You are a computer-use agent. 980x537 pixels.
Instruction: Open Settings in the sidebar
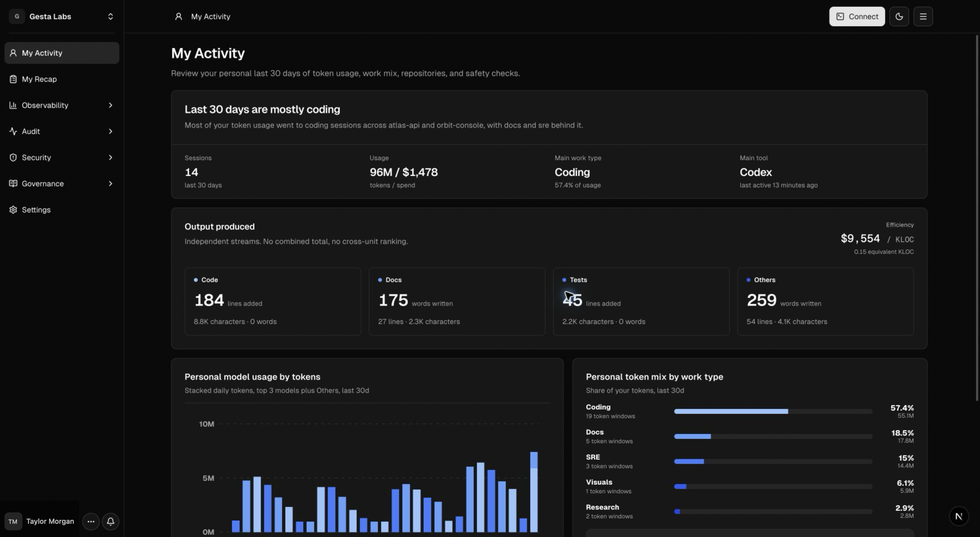[62, 210]
